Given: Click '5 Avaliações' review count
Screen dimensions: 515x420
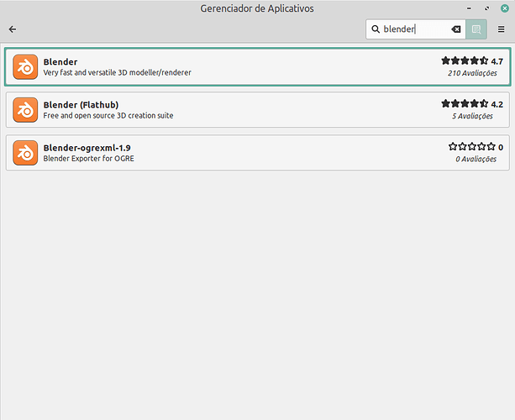Looking at the screenshot, I should 472,116.
